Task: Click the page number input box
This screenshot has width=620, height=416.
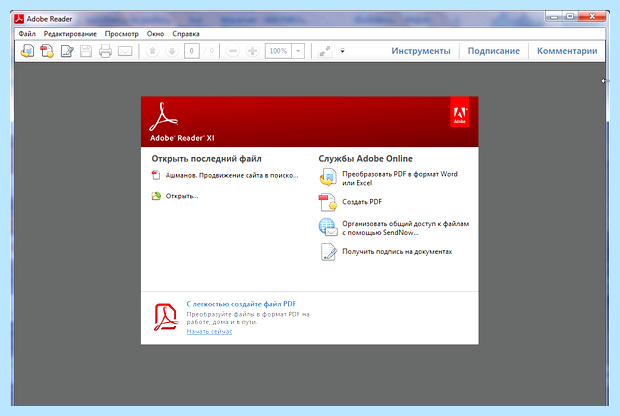Action: (x=191, y=51)
